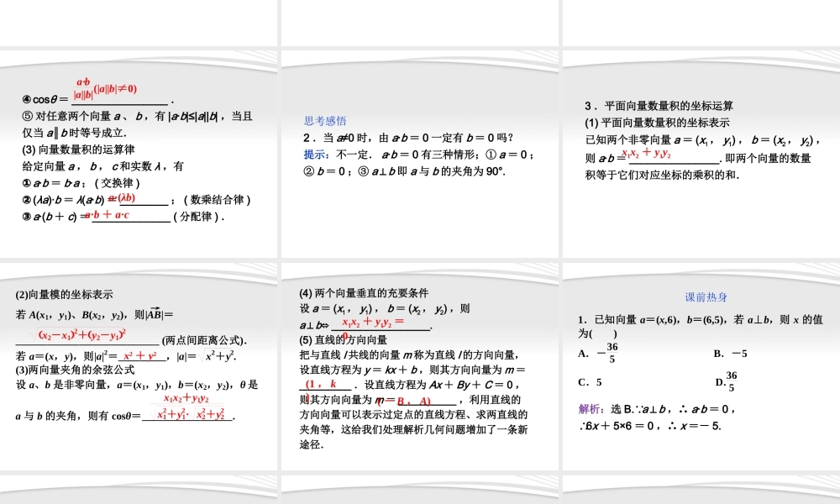840x504 pixels.
Task: Click the line '② b = 0；③ a⊥b 即 a 与 b 的夹角为 90°.'
Action: click(405, 171)
